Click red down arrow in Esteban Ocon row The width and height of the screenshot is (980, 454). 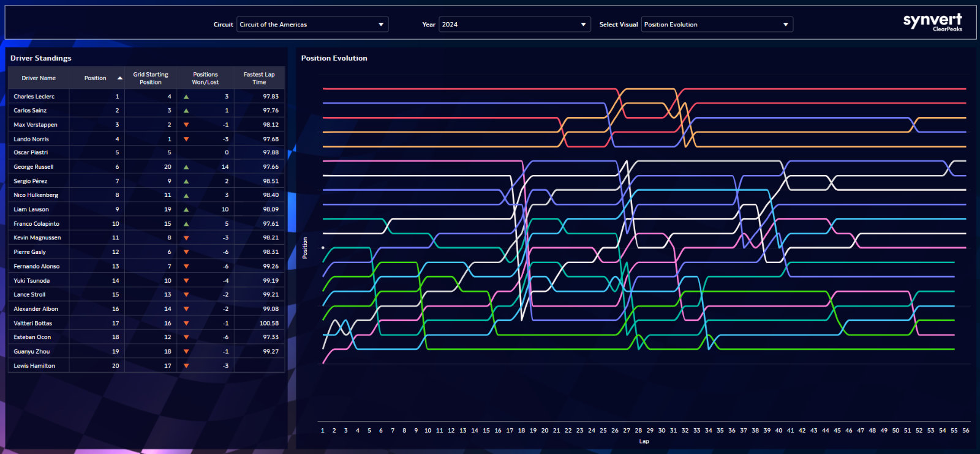point(186,337)
